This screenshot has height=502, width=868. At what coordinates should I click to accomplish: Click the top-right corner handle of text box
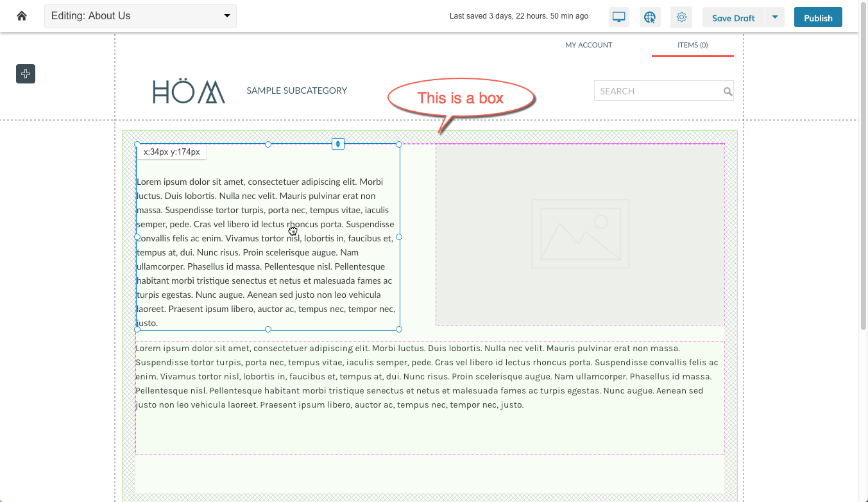pyautogui.click(x=399, y=144)
